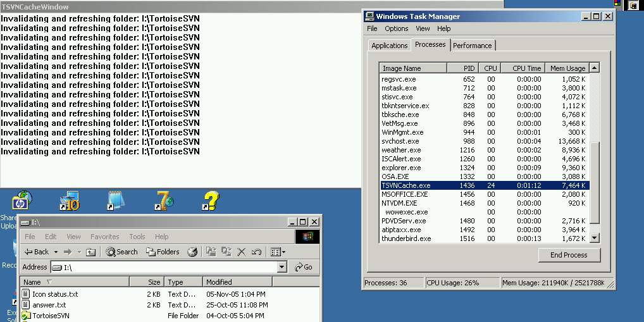Click the TSVNCacheWindow title bar
Image resolution: width=644 pixels, height=322 pixels.
[x=252, y=7]
